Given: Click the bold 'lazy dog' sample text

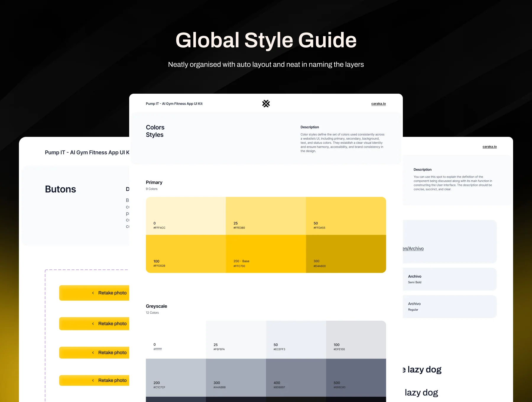Looking at the screenshot, I should click(x=422, y=369).
